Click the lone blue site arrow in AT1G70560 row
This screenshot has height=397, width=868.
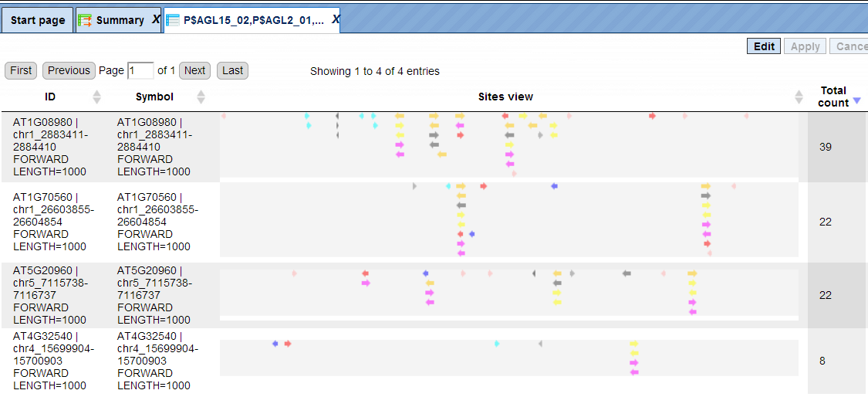click(554, 185)
